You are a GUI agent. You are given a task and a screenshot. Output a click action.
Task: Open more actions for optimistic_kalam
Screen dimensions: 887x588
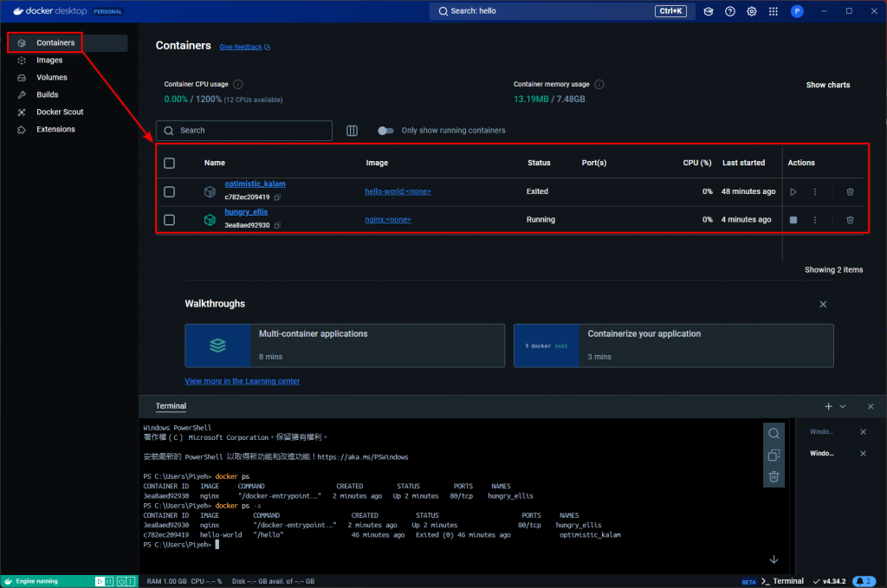(814, 191)
